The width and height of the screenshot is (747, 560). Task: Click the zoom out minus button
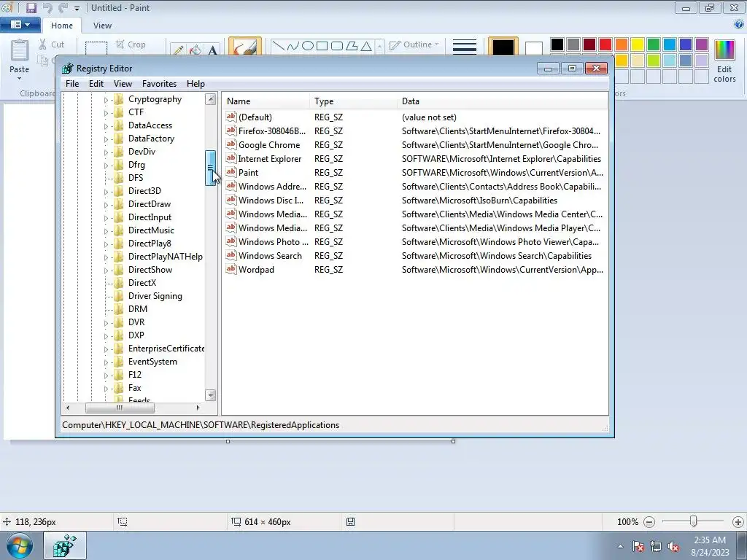(649, 522)
